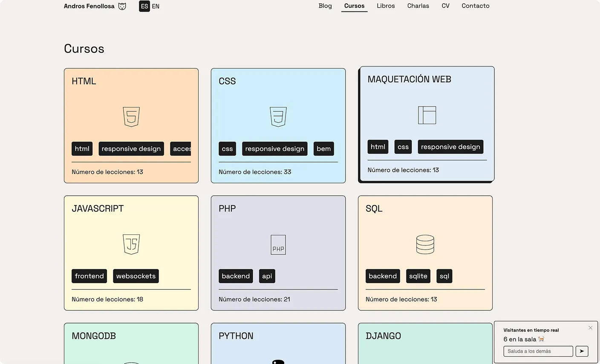This screenshot has width=600, height=364.
Task: Open the SQL course title
Action: pos(374,208)
